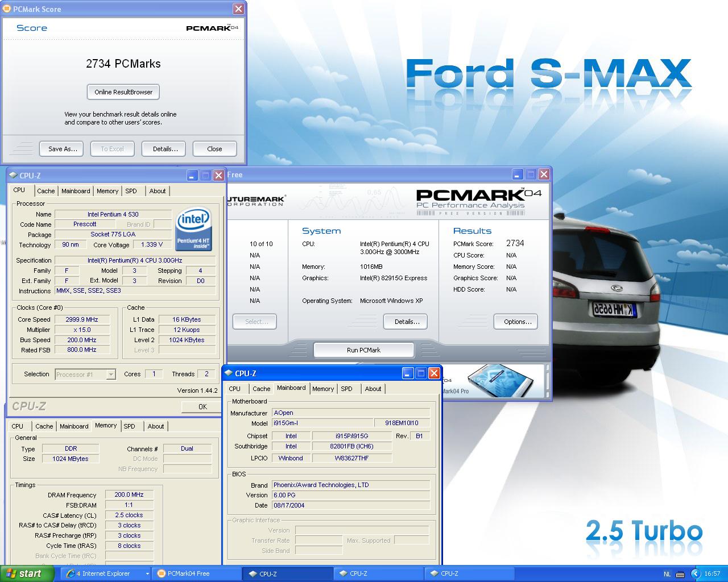728x582 pixels.
Task: Click the tray expand arrow icon
Action: point(696,574)
